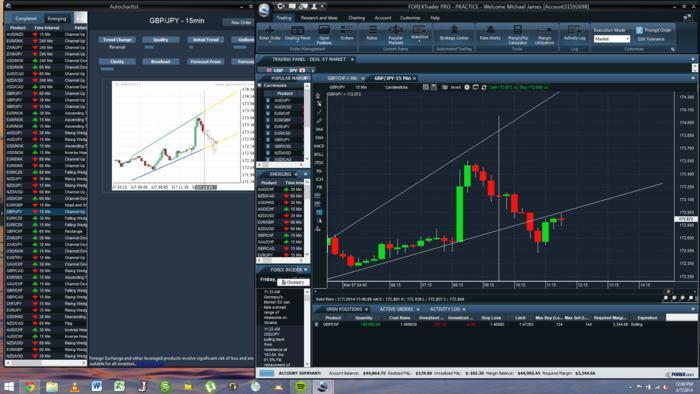The height and width of the screenshot is (394, 700).
Task: Click the chart refresh icon
Action: click(x=484, y=87)
